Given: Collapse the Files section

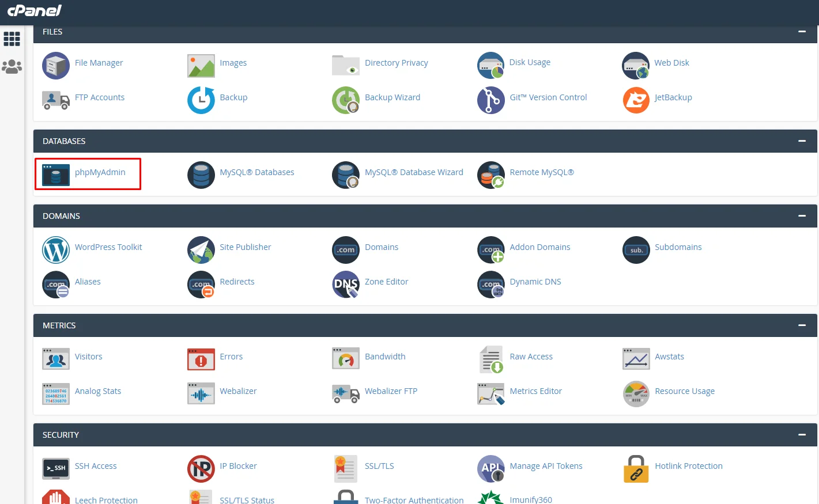Looking at the screenshot, I should point(802,32).
